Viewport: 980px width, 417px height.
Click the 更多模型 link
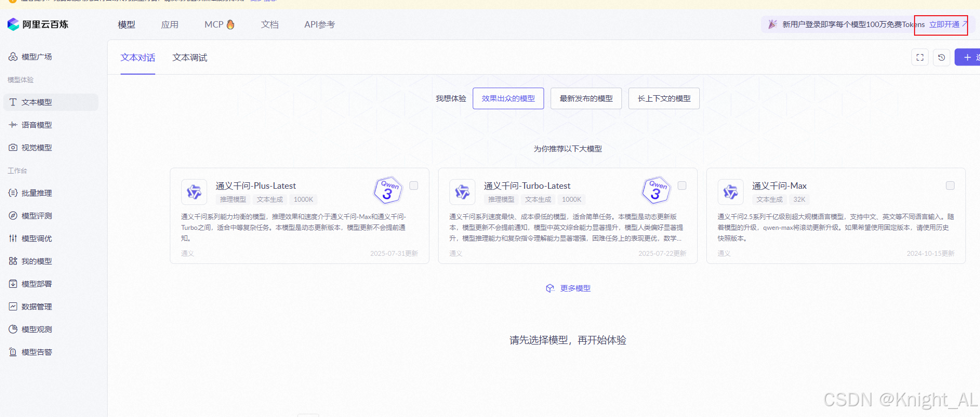tap(575, 288)
